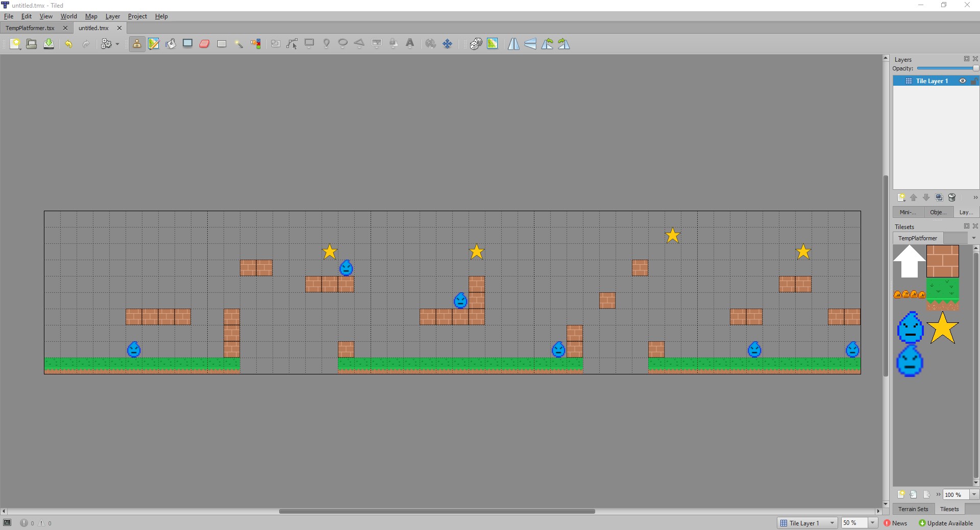Switch to the Objects panel tab
The width and height of the screenshot is (980, 530).
click(938, 212)
